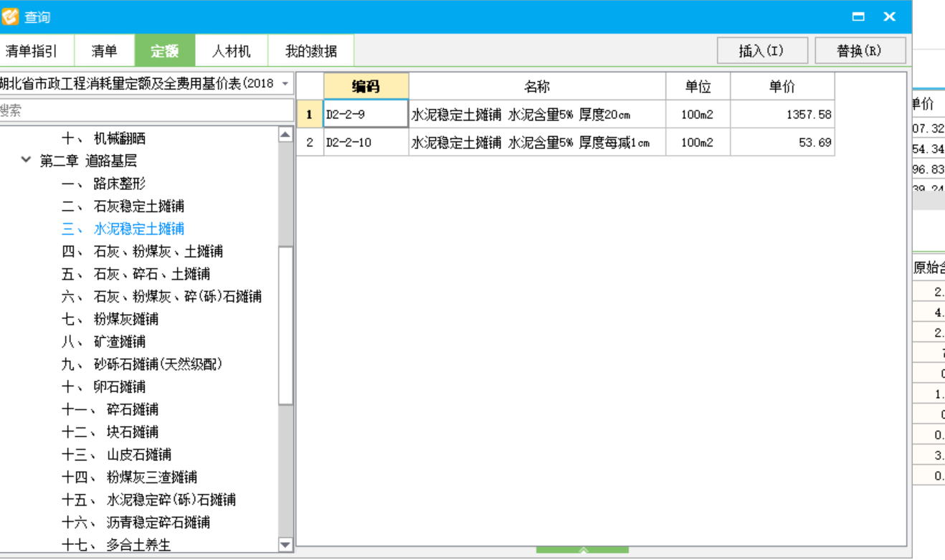Screen dimensions: 945x560
Task: Click unit cell 100m2 for D2-2-10
Action: [x=698, y=142]
